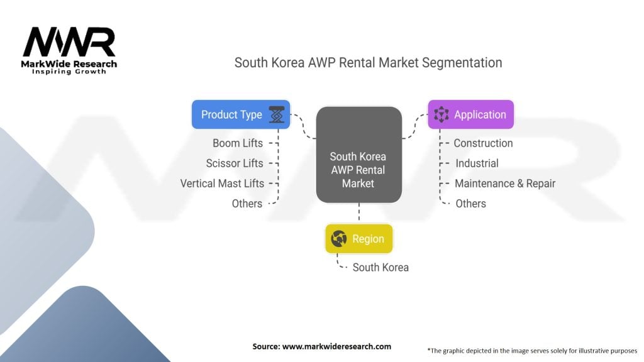Screen dimensions: 644x362
Task: Click Others under Product Type
Action: 247,204
